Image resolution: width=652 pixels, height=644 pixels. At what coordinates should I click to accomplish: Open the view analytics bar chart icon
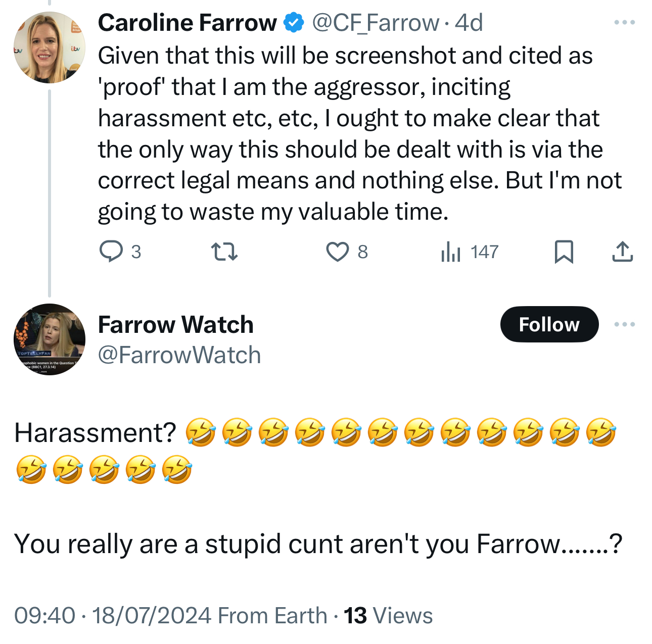[450, 252]
